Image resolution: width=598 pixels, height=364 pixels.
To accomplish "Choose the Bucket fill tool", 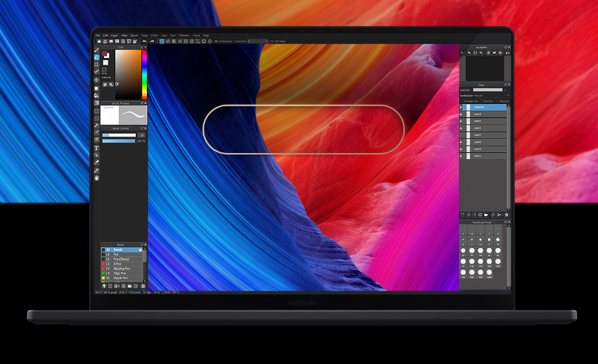I will click(97, 95).
